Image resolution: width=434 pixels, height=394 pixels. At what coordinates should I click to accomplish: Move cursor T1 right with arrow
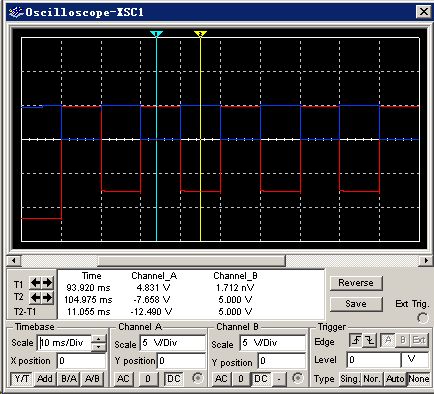(47, 283)
